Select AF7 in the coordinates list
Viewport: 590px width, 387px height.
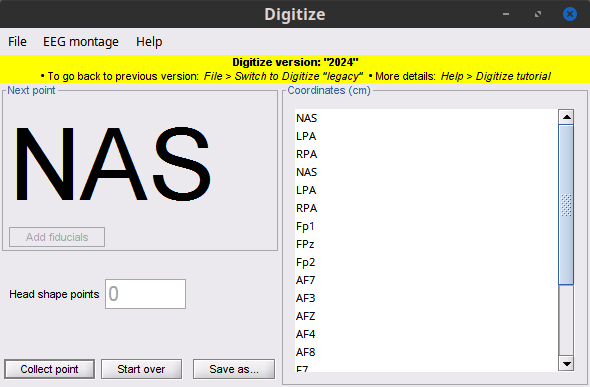pyautogui.click(x=426, y=280)
